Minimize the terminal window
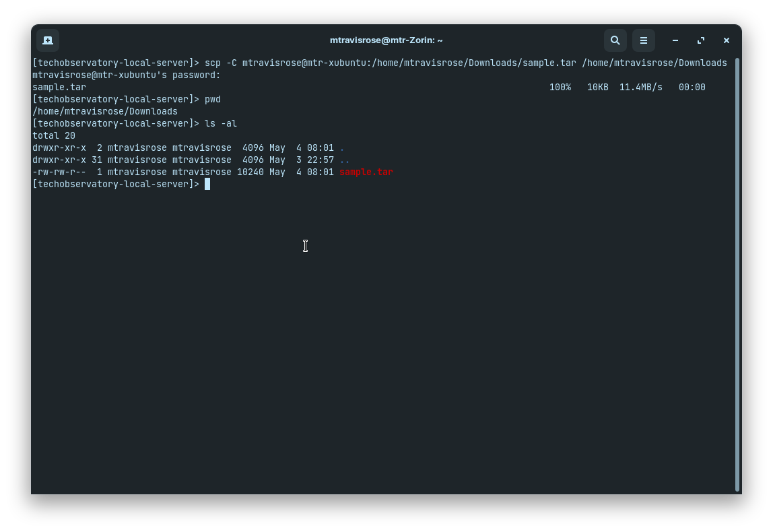773x532 pixels. pos(675,40)
